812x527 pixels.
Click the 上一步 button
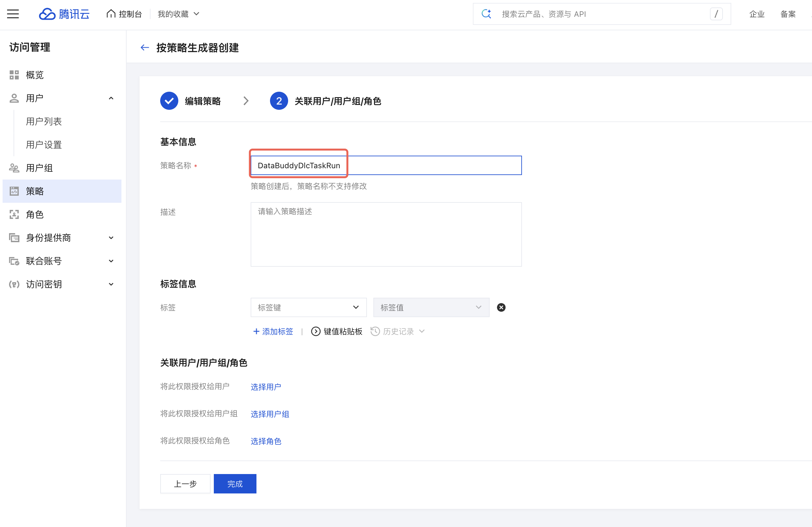coord(185,484)
